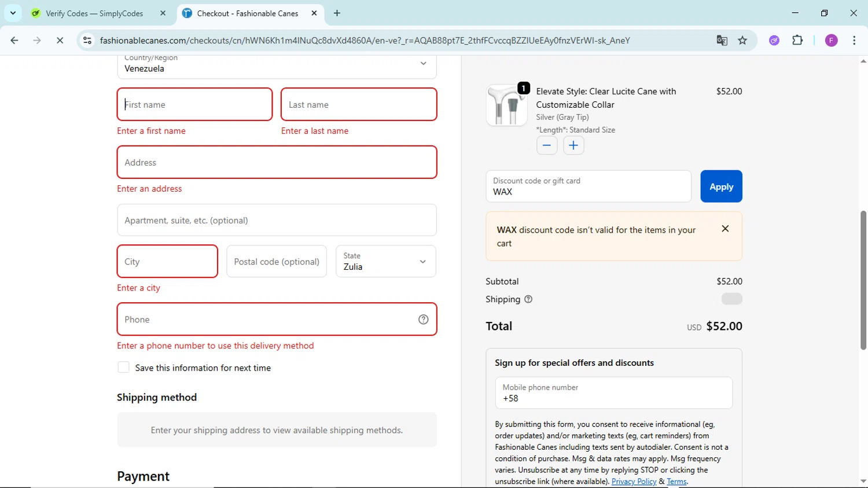The width and height of the screenshot is (868, 488).
Task: Click the 'Enter an address' error text
Action: (x=149, y=189)
